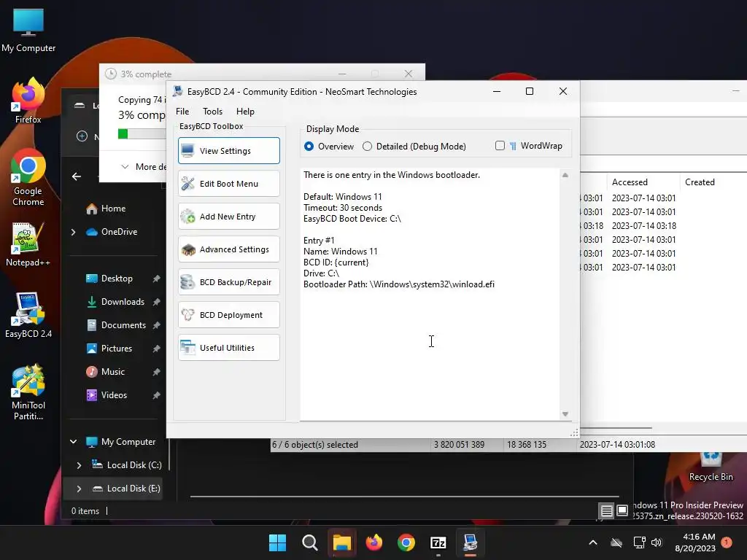
Task: Expand the OneDrive tree node
Action: coord(74,232)
